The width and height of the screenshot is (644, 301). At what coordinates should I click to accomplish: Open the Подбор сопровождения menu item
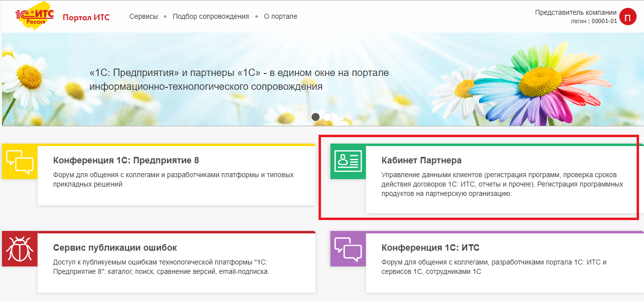(211, 16)
